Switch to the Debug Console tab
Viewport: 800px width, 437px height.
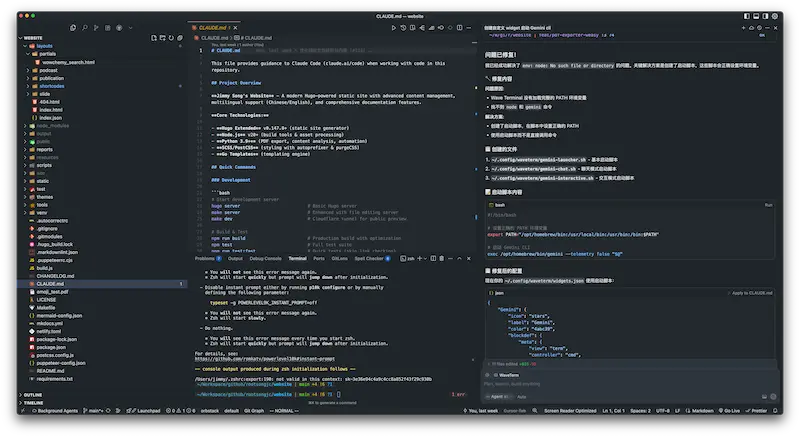click(265, 259)
